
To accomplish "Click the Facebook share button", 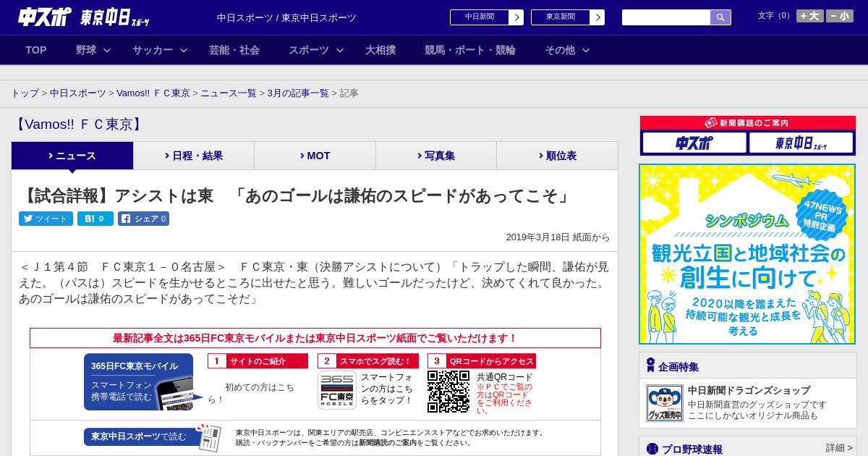I will pyautogui.click(x=143, y=219).
